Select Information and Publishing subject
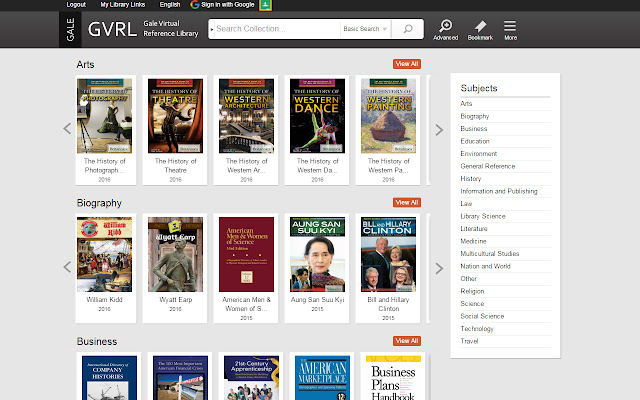 tap(499, 191)
